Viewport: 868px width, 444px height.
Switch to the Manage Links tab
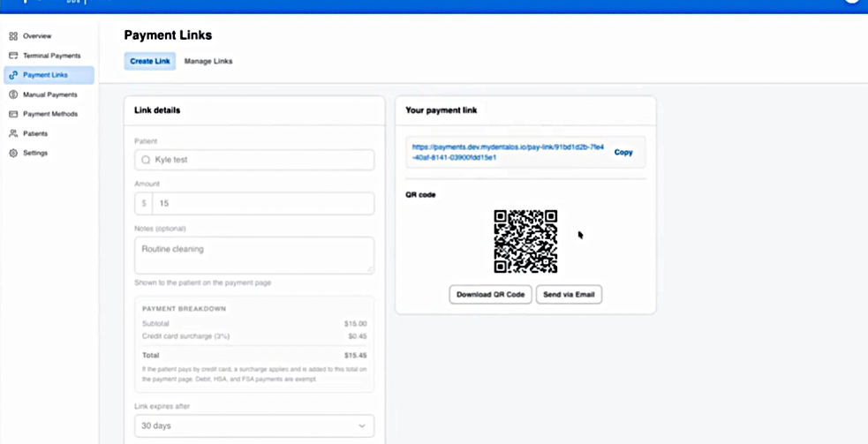(208, 62)
